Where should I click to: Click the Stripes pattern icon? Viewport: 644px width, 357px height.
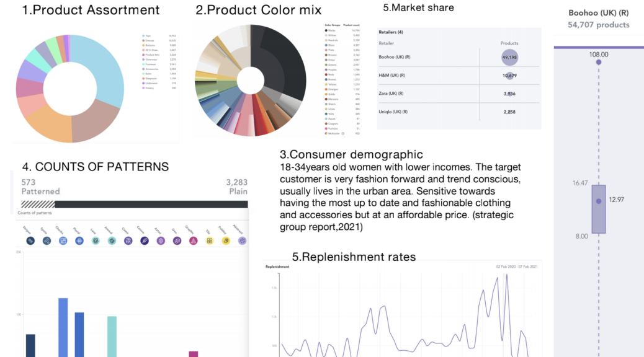point(30,241)
